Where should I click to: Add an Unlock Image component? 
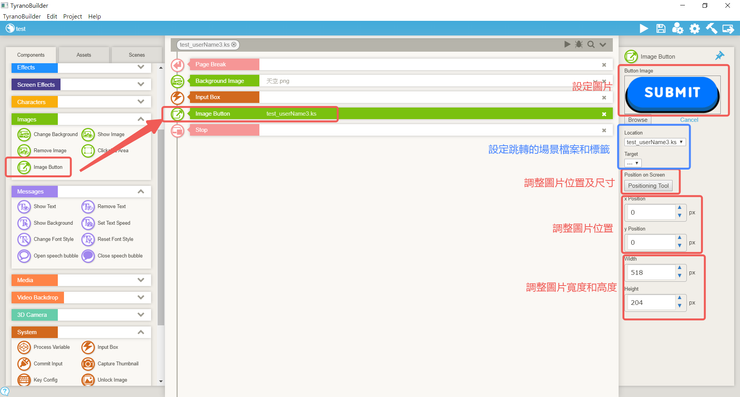click(104, 380)
